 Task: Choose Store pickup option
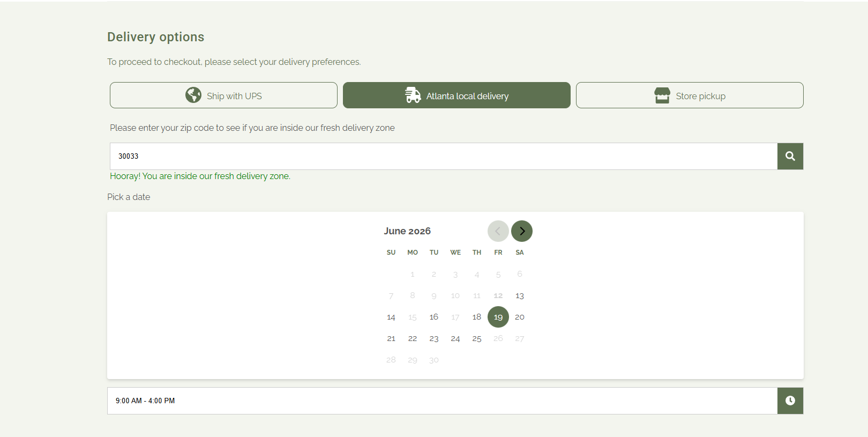point(690,95)
